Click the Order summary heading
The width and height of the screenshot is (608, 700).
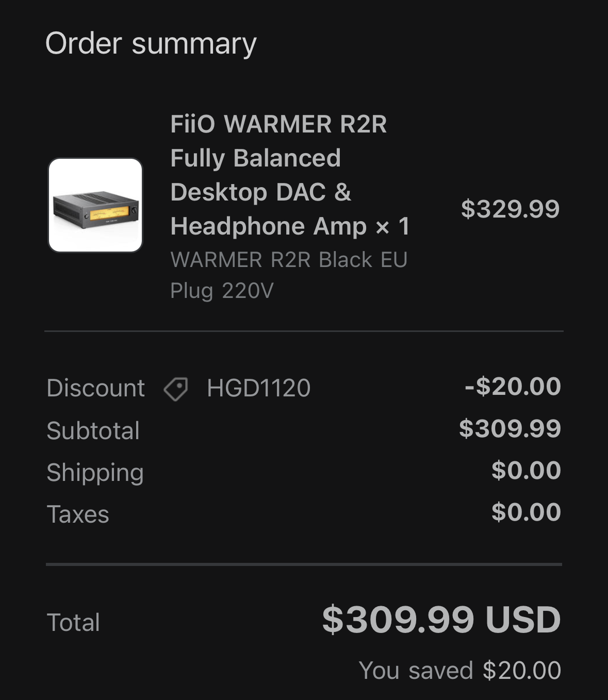point(151,43)
